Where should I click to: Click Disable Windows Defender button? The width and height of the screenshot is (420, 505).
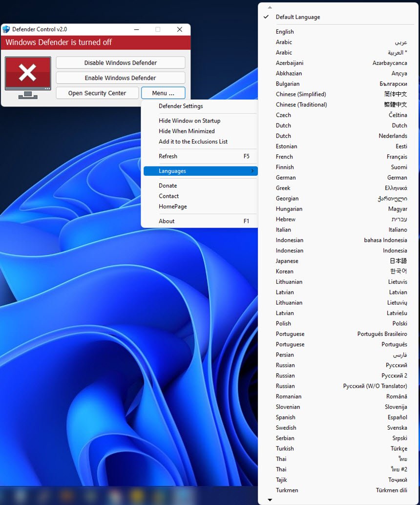tap(121, 63)
